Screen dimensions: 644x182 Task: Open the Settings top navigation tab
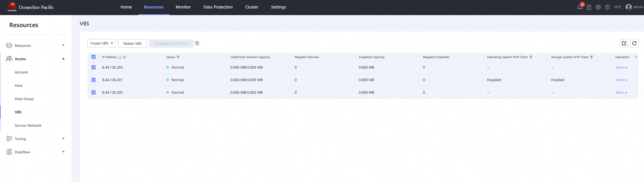pyautogui.click(x=278, y=7)
